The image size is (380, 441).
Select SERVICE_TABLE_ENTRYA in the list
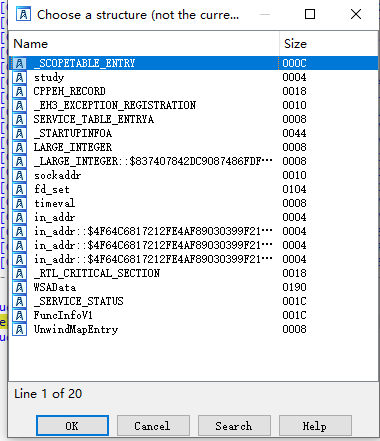pos(194,119)
